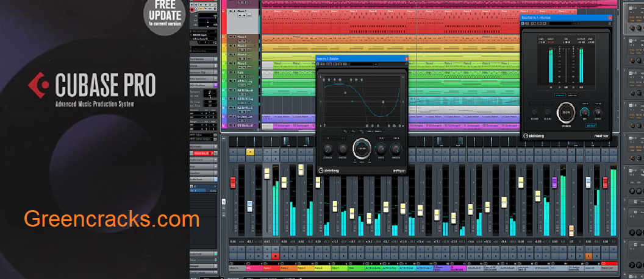644x279 pixels.
Task: Click the Width knob in AutoPan
Action: pyautogui.click(x=381, y=149)
